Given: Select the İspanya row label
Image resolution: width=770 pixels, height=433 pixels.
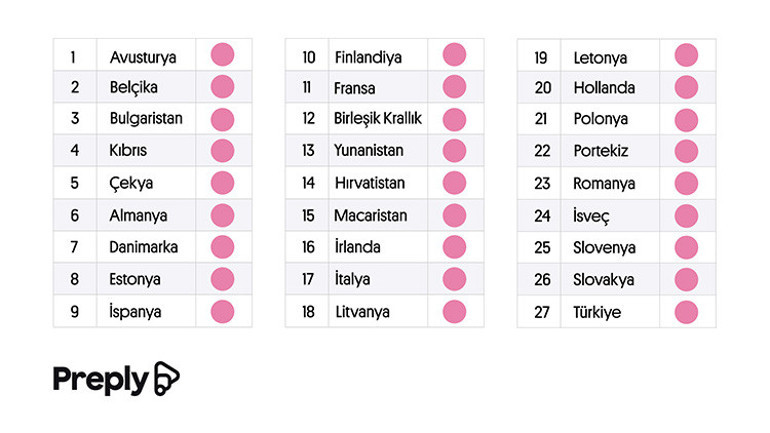Looking at the screenshot, I should point(135,311).
